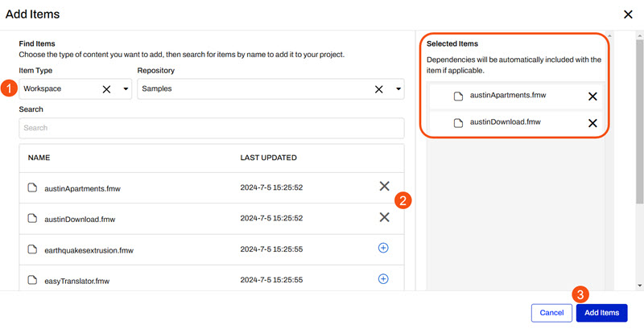644x329 pixels.
Task: Sort by the LAST UPDATED column header
Action: point(268,158)
